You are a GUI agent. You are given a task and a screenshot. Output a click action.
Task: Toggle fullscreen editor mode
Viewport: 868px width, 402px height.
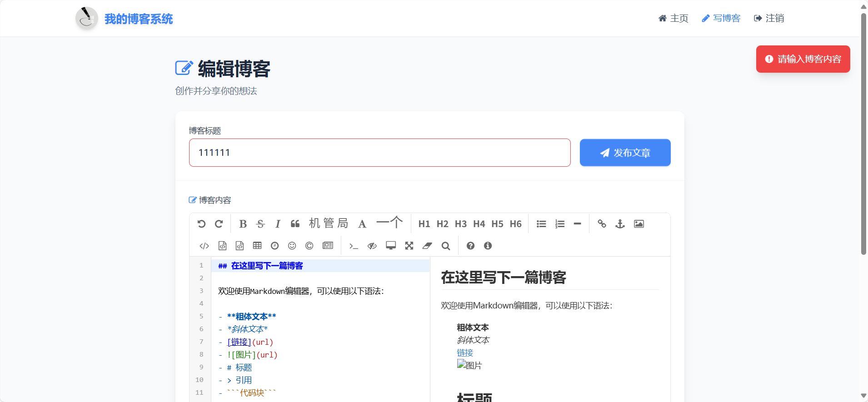409,246
